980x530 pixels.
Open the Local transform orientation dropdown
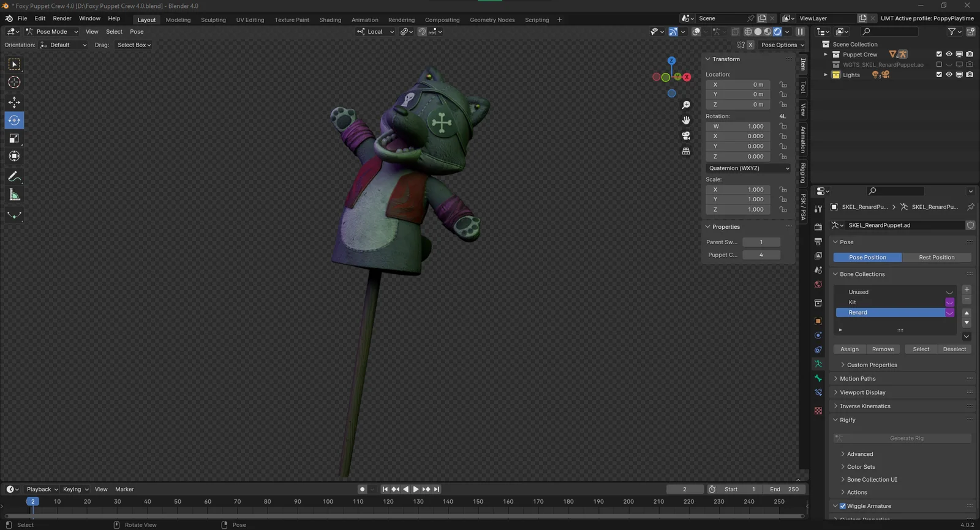pos(376,32)
